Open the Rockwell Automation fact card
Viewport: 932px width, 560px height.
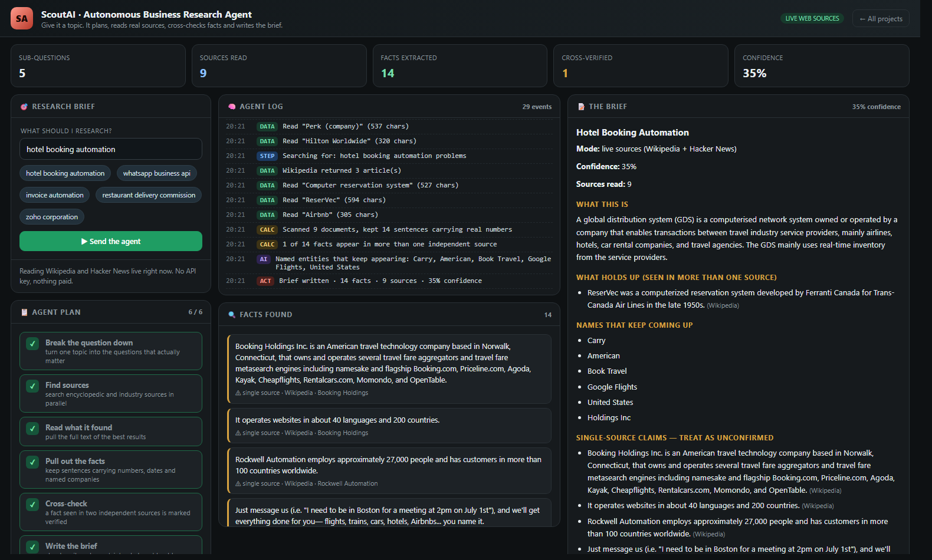click(x=389, y=470)
